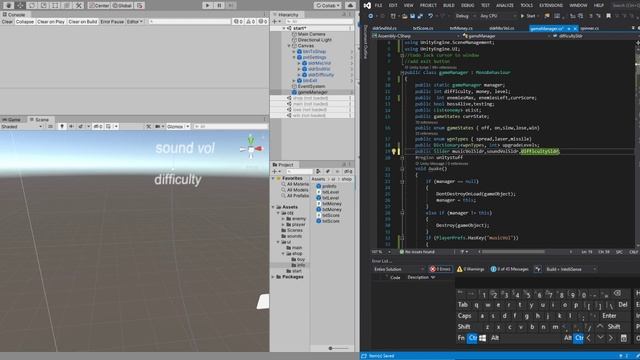Toggle the Errors filter in Error List

click(440, 269)
